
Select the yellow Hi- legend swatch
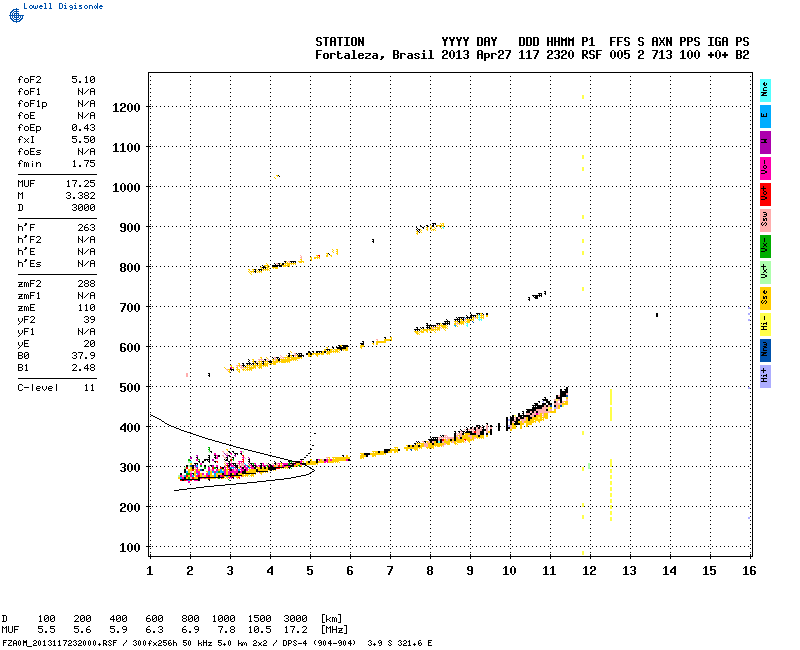click(765, 324)
